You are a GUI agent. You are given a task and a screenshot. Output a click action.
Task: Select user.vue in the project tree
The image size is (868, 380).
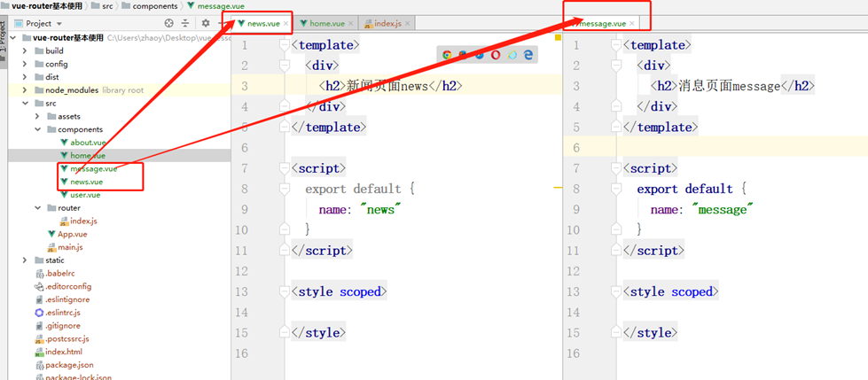click(81, 195)
